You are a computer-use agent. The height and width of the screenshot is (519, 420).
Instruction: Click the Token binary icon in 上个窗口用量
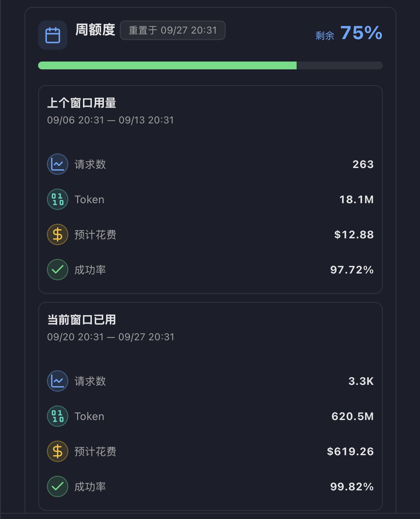58,199
